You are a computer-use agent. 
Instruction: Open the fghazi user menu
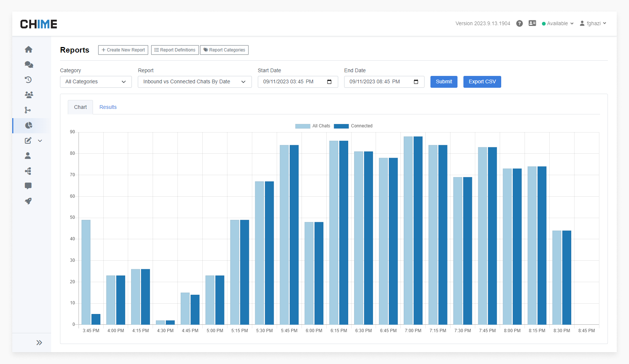click(x=593, y=23)
